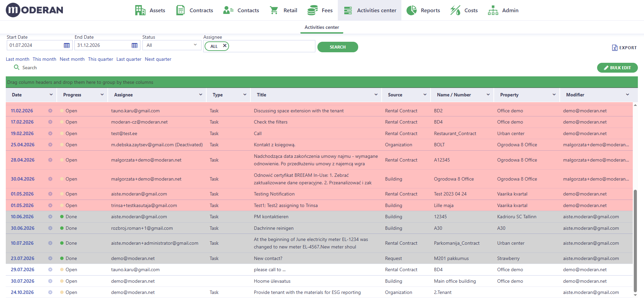Remove the ALL assignee chip
The height and width of the screenshot is (298, 644).
pos(225,45)
